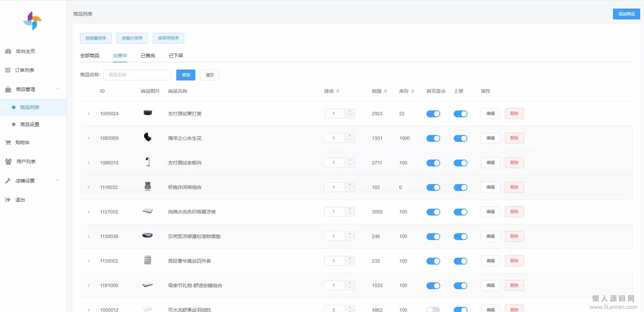This screenshot has height=312, width=644.
Task: Open the 已售完 tab
Action: (148, 56)
